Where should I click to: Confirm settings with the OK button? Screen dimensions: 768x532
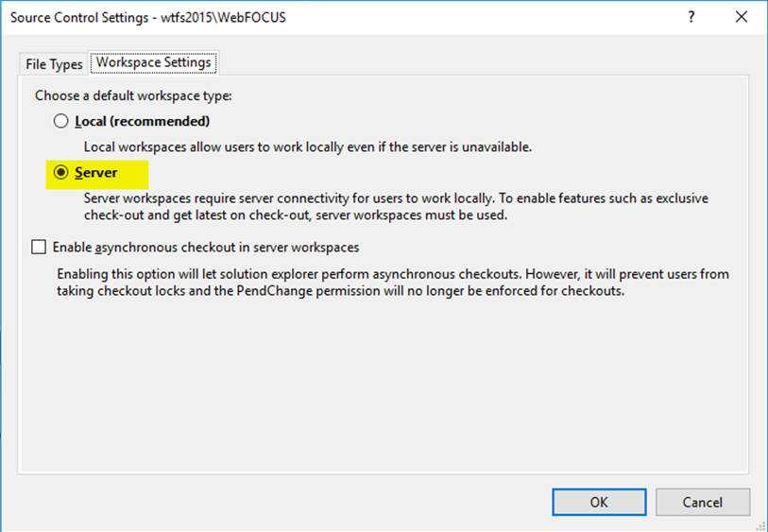coord(598,502)
